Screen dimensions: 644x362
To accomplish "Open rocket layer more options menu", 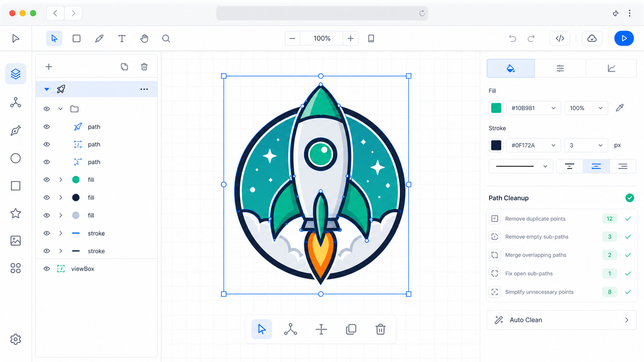I will [x=144, y=89].
